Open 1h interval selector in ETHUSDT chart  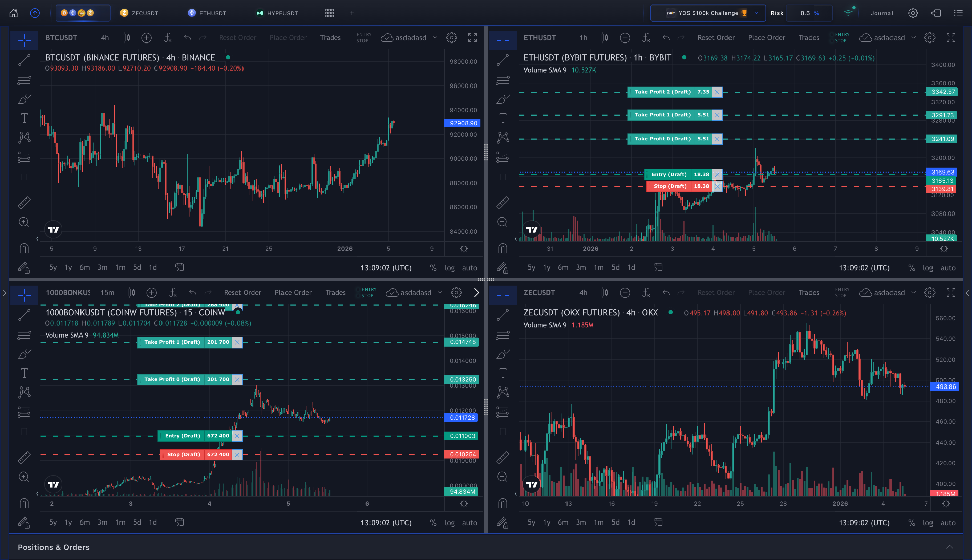coord(583,38)
